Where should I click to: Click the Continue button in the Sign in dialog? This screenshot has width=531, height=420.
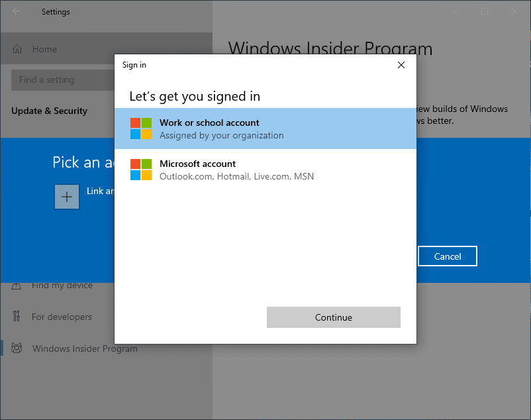333,317
